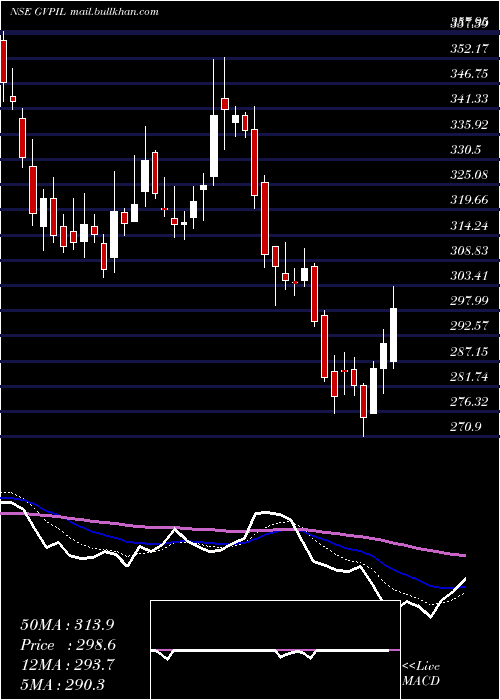Select the 292.57 price axis label

click(469, 326)
